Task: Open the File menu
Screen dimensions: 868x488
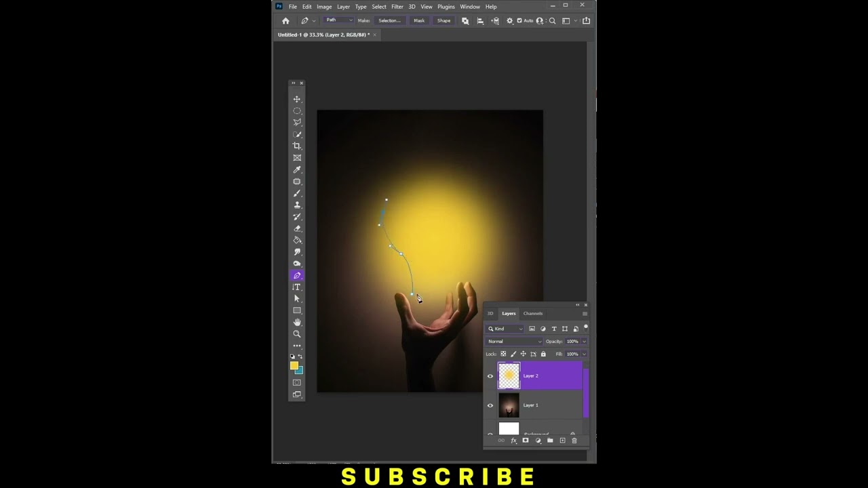Action: (293, 7)
